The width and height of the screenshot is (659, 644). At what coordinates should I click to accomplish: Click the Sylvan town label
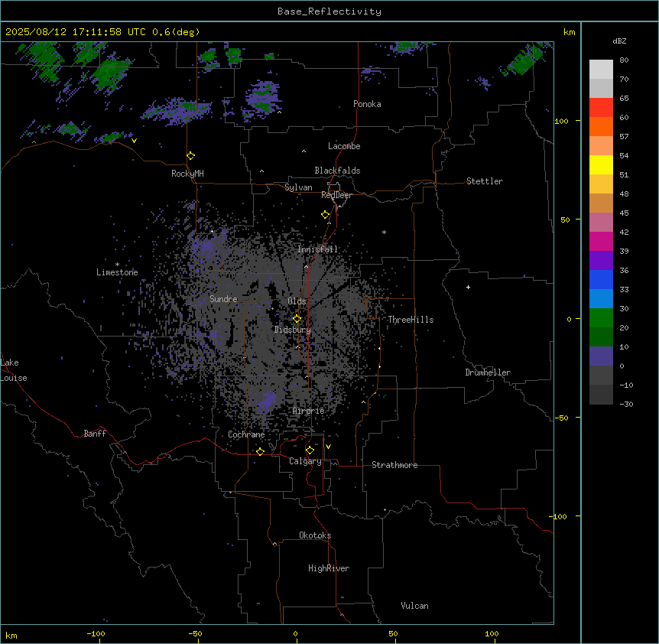point(298,187)
